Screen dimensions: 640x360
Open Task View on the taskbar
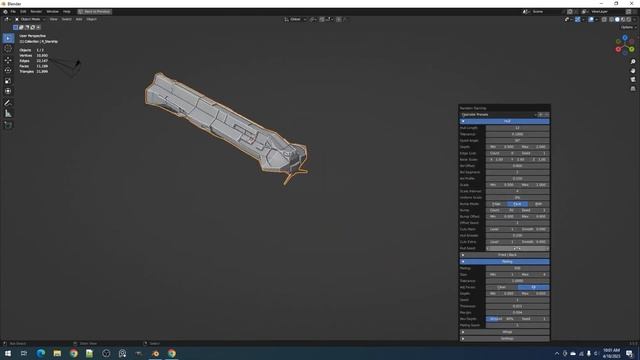click(x=24, y=353)
